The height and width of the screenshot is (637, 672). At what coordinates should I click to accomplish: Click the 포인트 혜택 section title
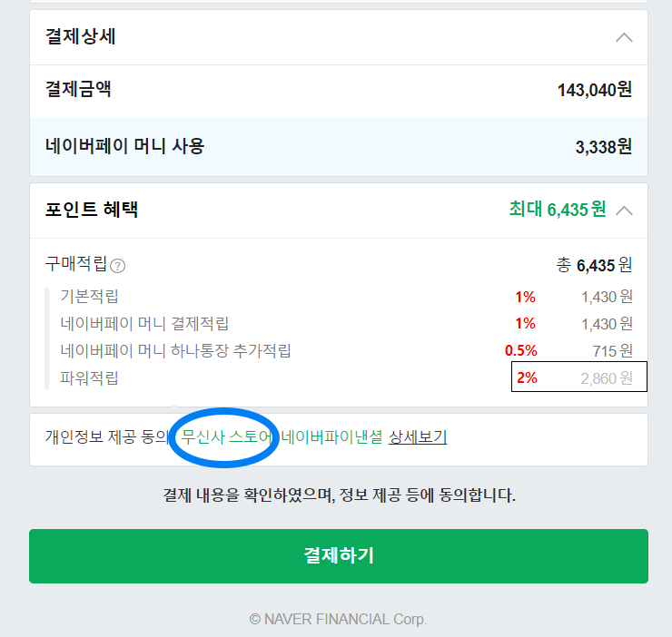92,210
